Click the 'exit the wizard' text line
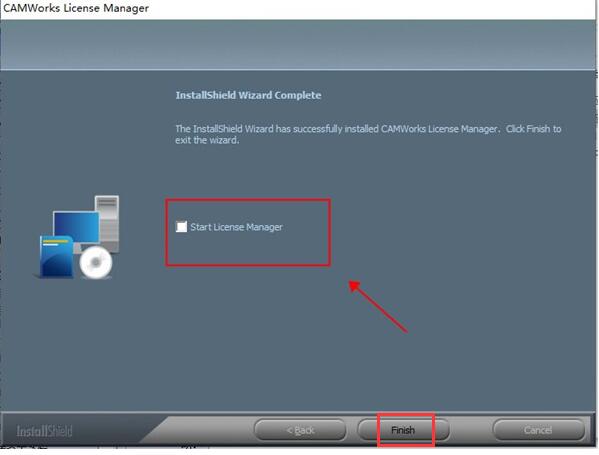 coord(207,140)
